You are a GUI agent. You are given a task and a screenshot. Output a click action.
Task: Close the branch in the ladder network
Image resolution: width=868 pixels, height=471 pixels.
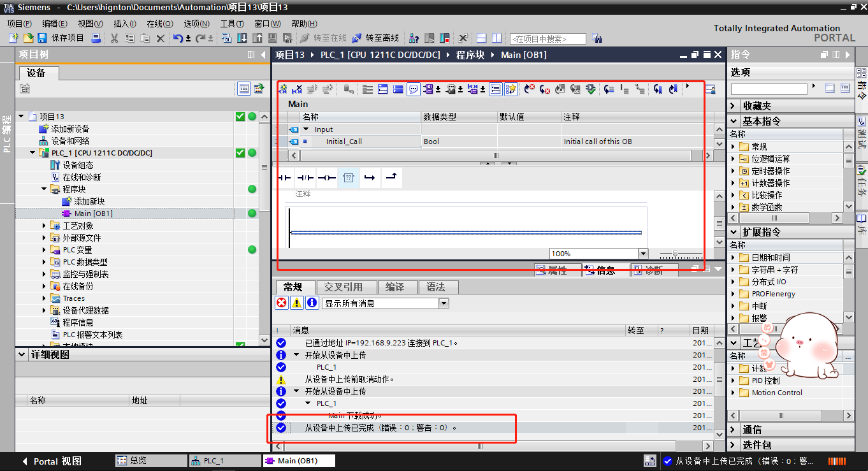(391, 178)
